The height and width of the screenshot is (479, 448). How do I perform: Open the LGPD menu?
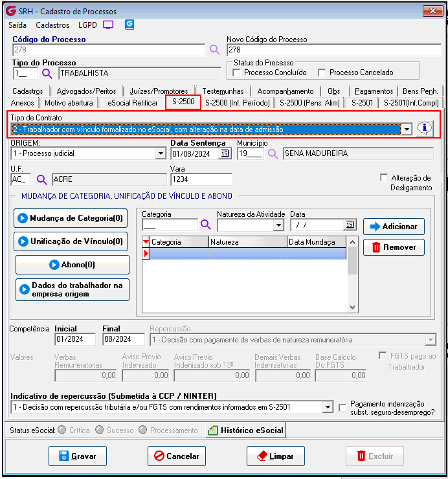point(87,25)
